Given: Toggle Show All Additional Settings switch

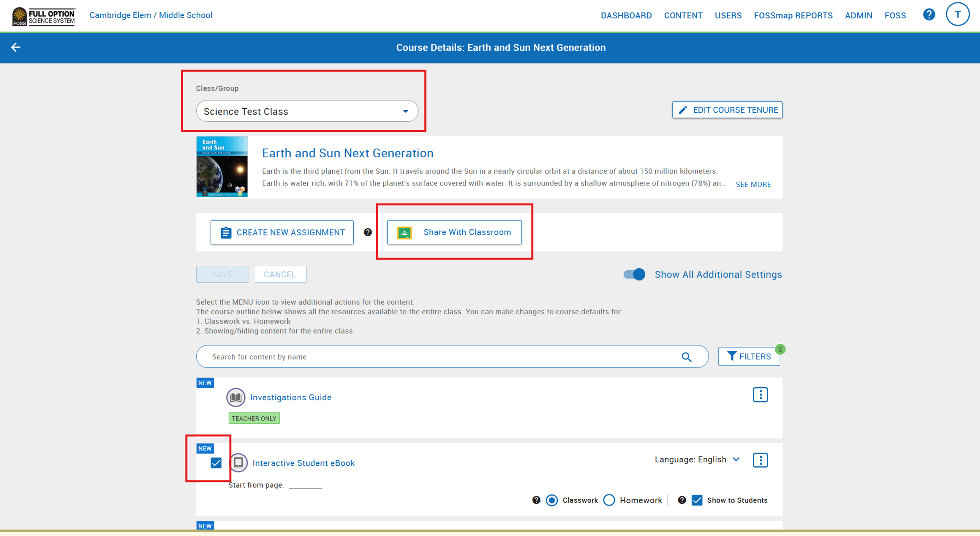Looking at the screenshot, I should (634, 274).
